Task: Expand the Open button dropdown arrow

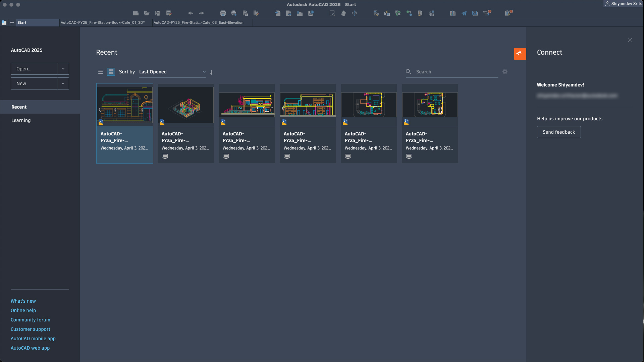Action: coord(63,69)
